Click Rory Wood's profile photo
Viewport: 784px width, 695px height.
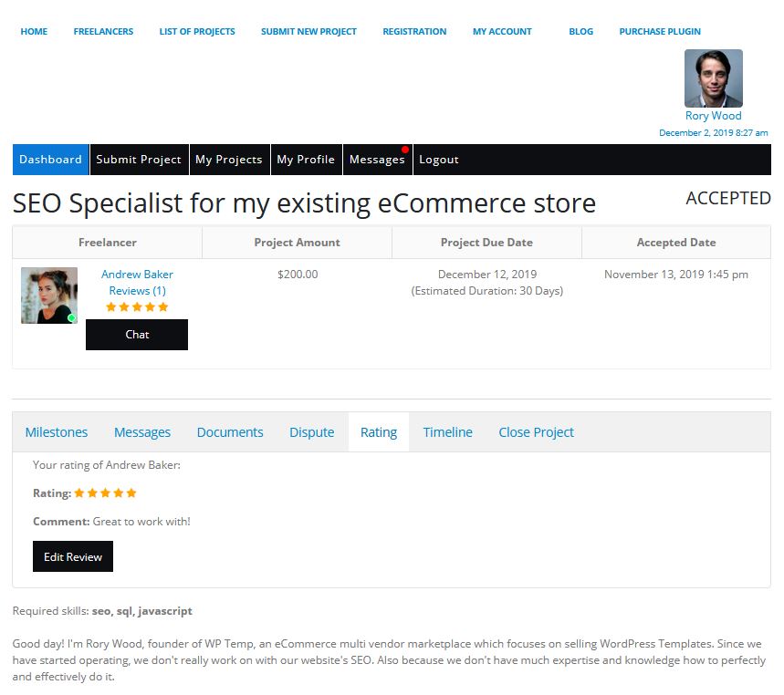pyautogui.click(x=714, y=78)
